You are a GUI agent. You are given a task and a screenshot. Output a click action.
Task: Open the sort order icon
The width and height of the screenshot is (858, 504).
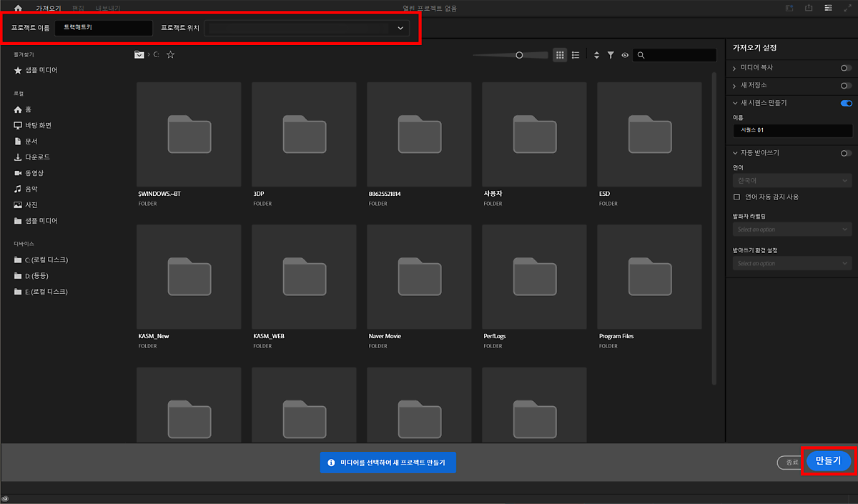(597, 55)
